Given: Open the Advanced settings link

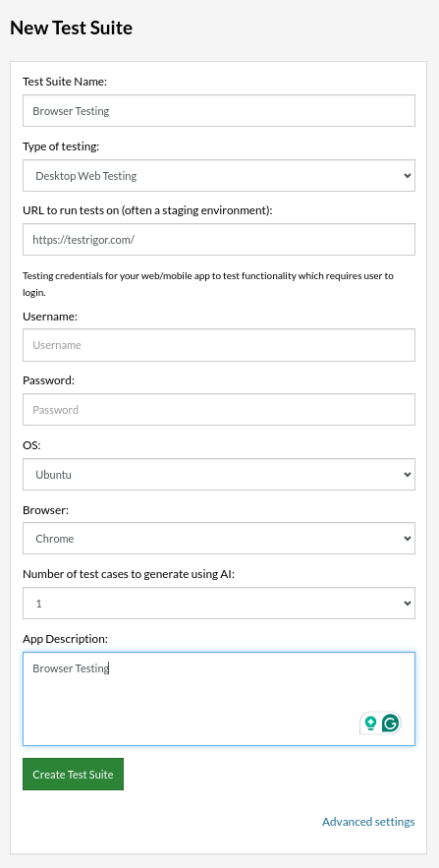Looking at the screenshot, I should [x=368, y=822].
